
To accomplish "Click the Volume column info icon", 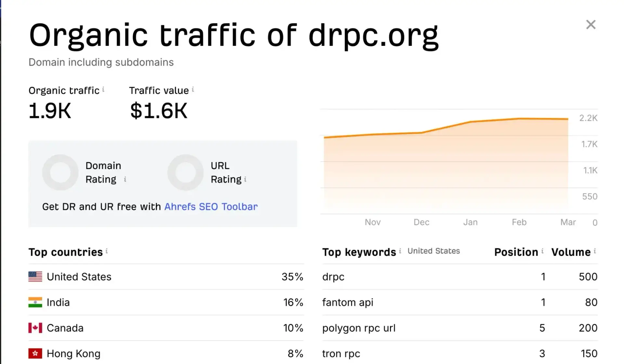I will (x=595, y=250).
